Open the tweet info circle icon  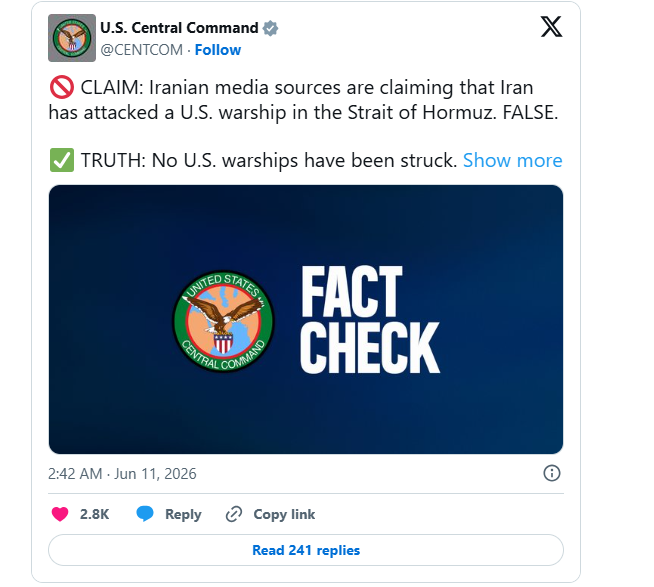[x=551, y=473]
